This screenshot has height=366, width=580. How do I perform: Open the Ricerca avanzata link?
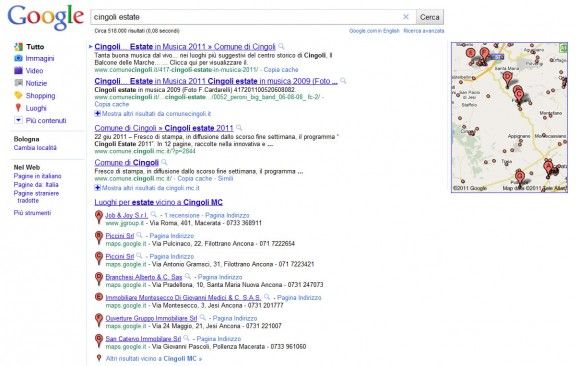coord(424,31)
